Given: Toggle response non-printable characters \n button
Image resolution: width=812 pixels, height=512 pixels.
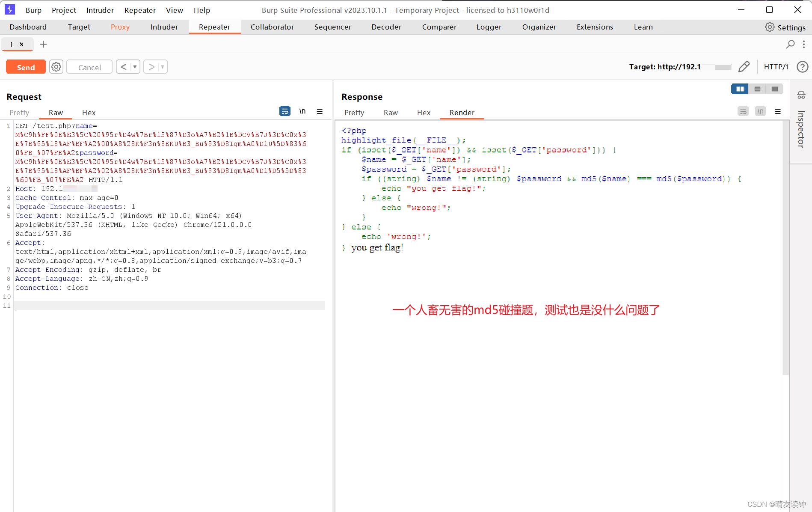Looking at the screenshot, I should tap(760, 111).
